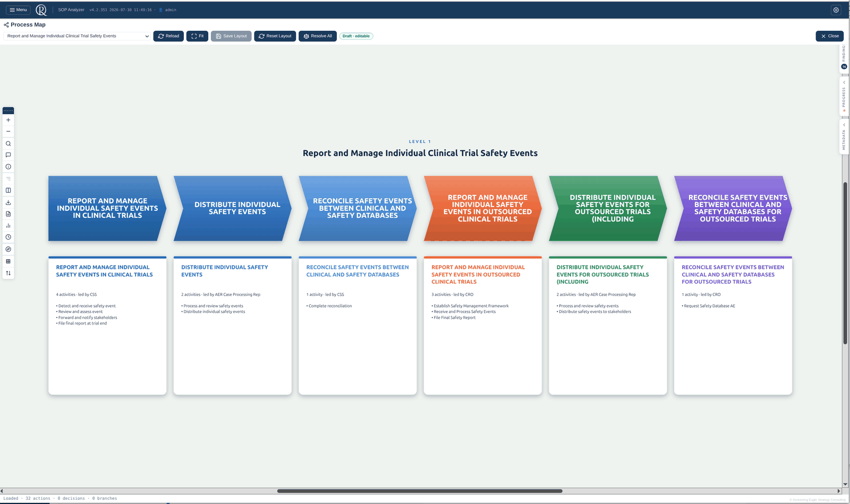Open the grid table view icon
850x504 pixels.
tap(8, 261)
